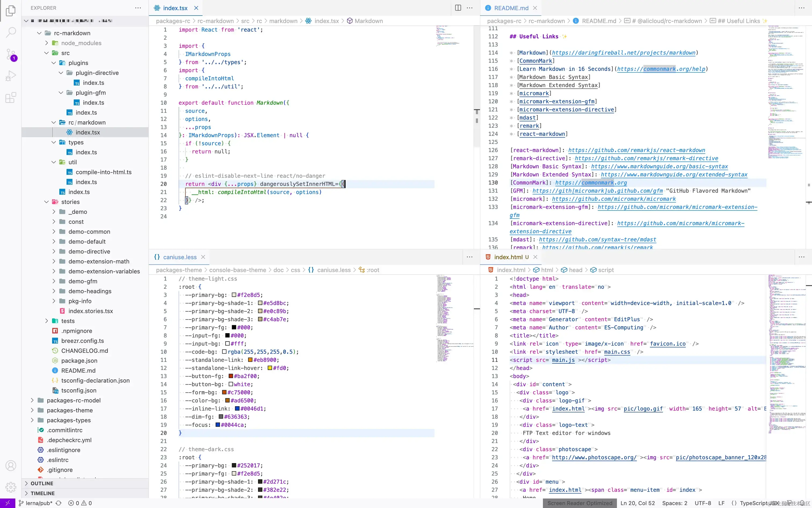
Task: Open the Run and Debug view
Action: [x=11, y=76]
